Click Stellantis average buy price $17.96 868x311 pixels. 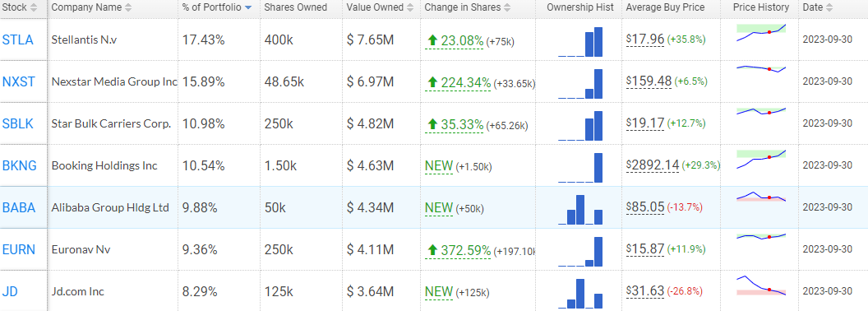[645, 39]
